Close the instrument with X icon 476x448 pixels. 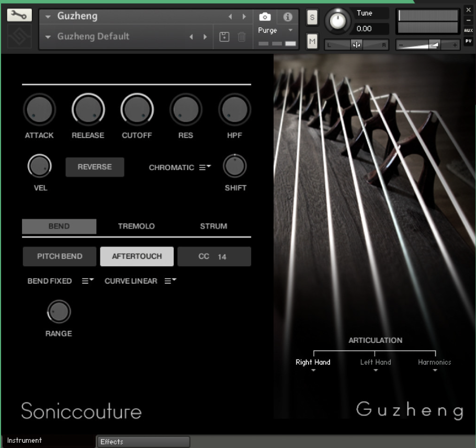pos(468,10)
